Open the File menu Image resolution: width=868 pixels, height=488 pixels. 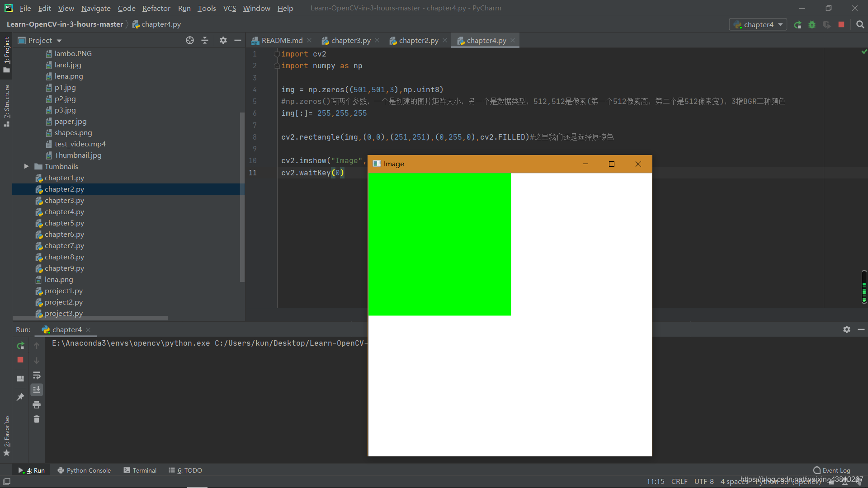25,8
